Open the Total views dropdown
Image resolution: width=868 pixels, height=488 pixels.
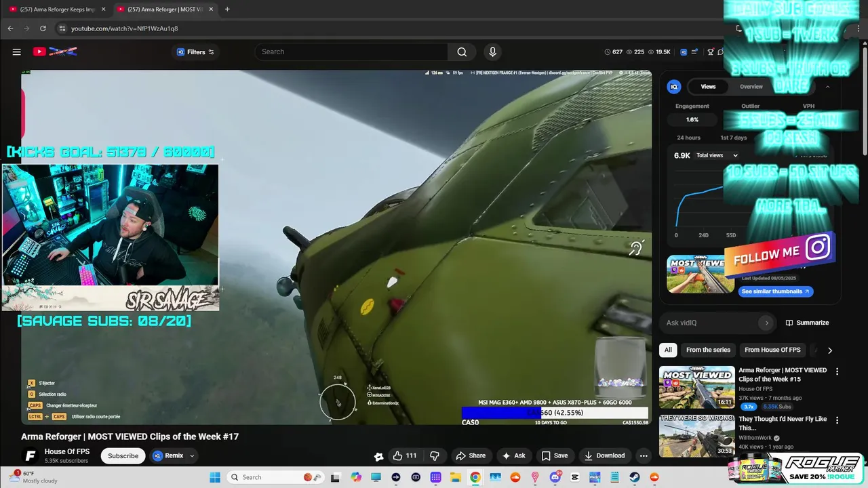pyautogui.click(x=717, y=155)
